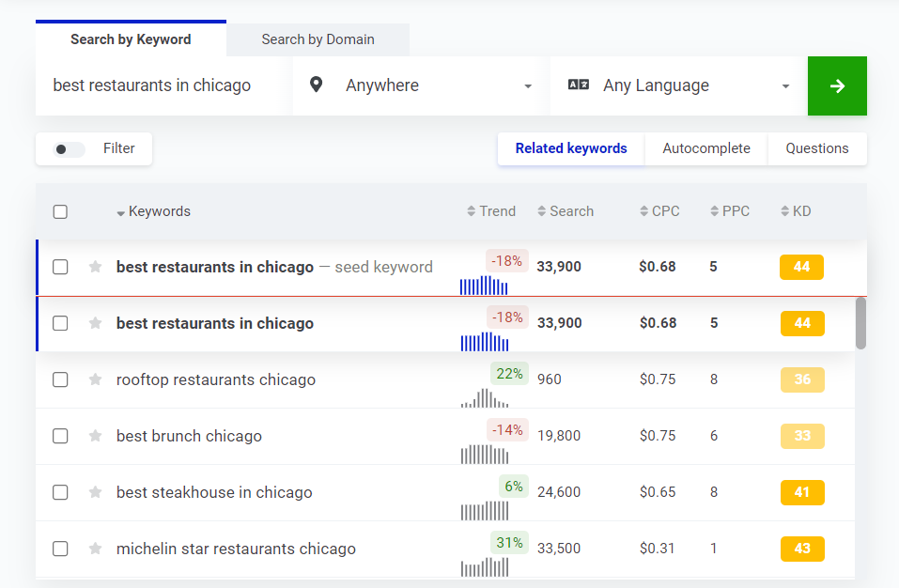Click the language translation icon
Screen dimensions: 899x588
[x=577, y=84]
